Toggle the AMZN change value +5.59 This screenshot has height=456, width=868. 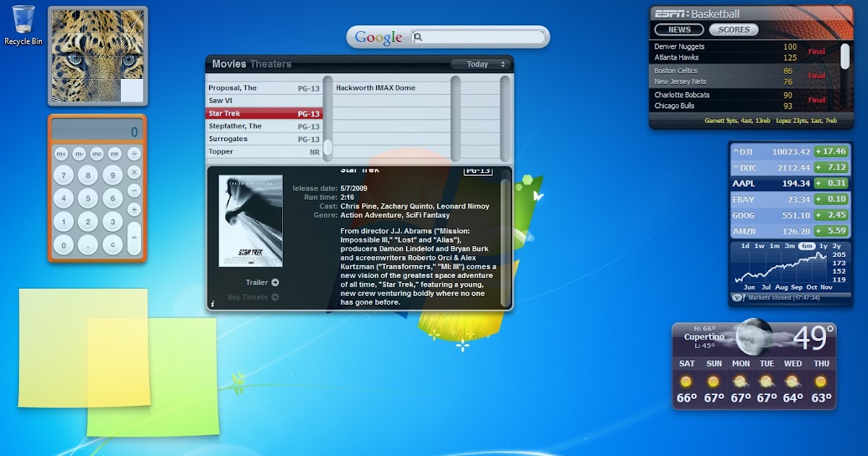830,231
